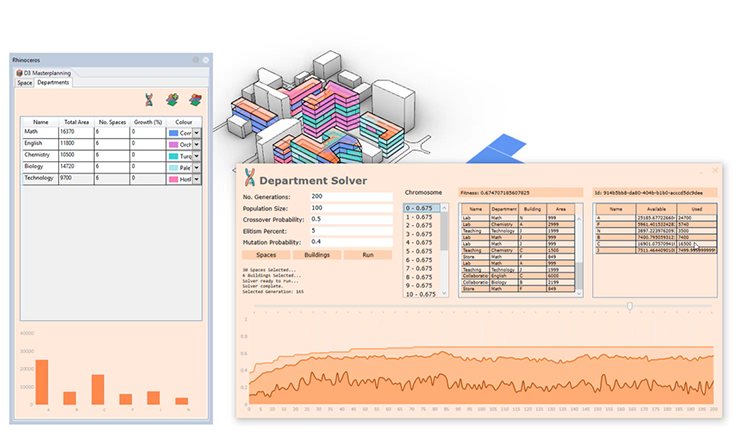
Task: Open the Technology colour dropdown
Action: coord(197,179)
